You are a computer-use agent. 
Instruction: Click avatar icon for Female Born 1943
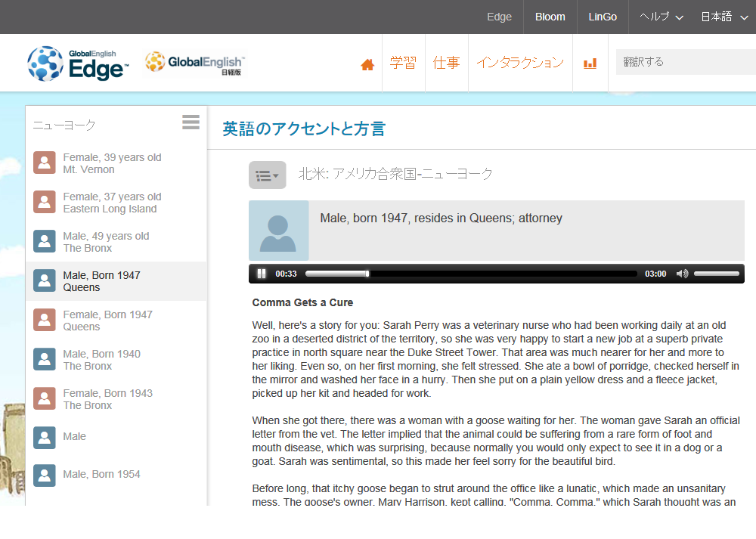pyautogui.click(x=45, y=398)
